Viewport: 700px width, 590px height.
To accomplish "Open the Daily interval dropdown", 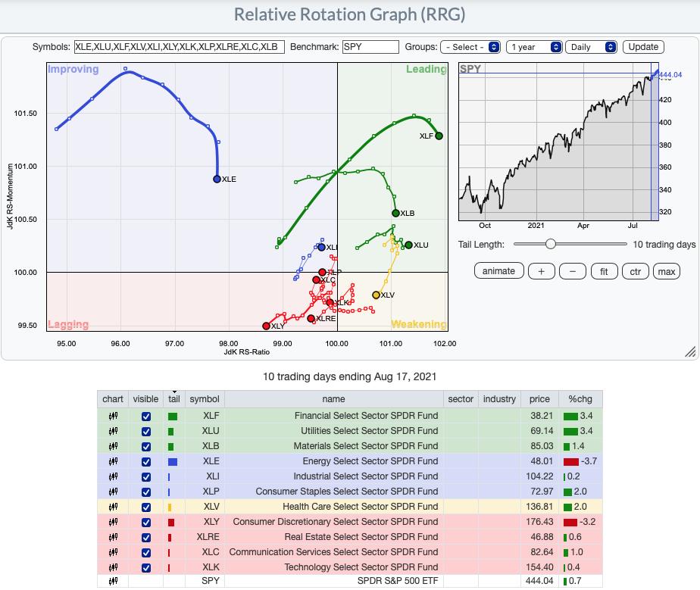I will 591,47.
